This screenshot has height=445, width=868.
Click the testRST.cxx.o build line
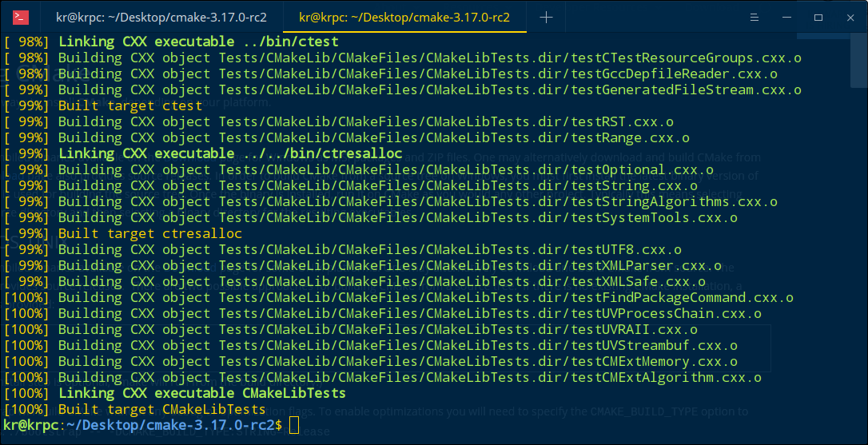click(x=366, y=121)
